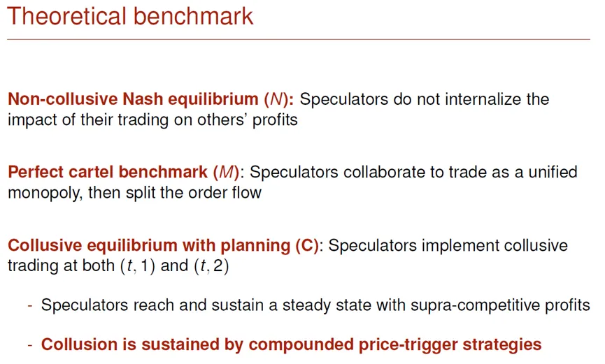This screenshot has height=364, width=605.
Task: Click the dash bullet before 'Speculators reach'
Action: (x=30, y=306)
